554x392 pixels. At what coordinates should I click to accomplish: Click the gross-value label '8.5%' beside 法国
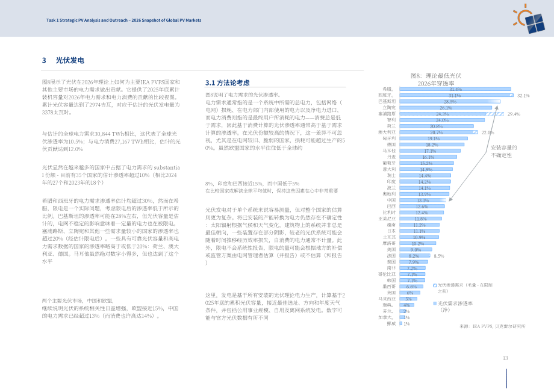pos(439,256)
